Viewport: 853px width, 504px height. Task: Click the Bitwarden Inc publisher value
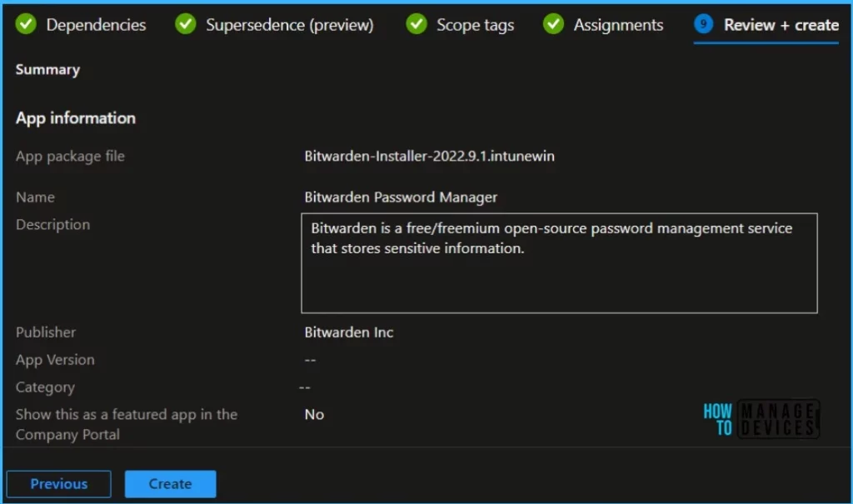(349, 332)
